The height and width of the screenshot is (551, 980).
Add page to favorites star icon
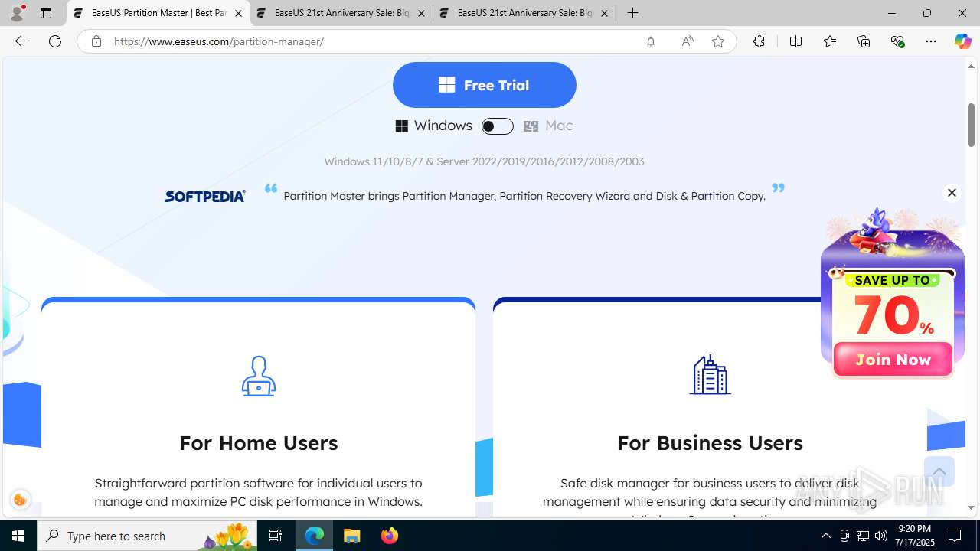(718, 41)
